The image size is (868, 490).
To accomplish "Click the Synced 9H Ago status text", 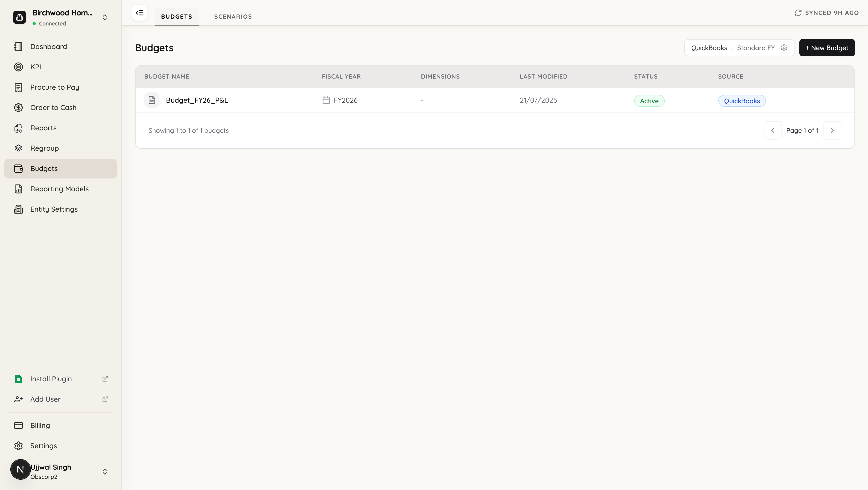I will 832,13.
